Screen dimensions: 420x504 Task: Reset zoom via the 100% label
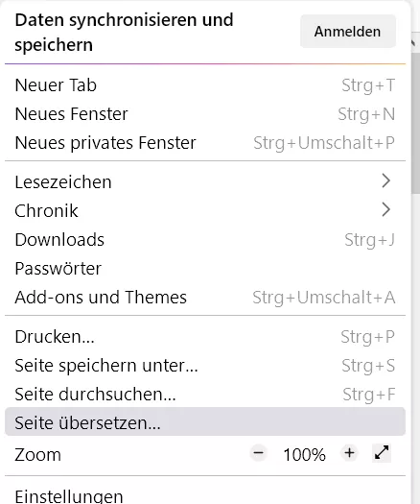click(x=304, y=454)
